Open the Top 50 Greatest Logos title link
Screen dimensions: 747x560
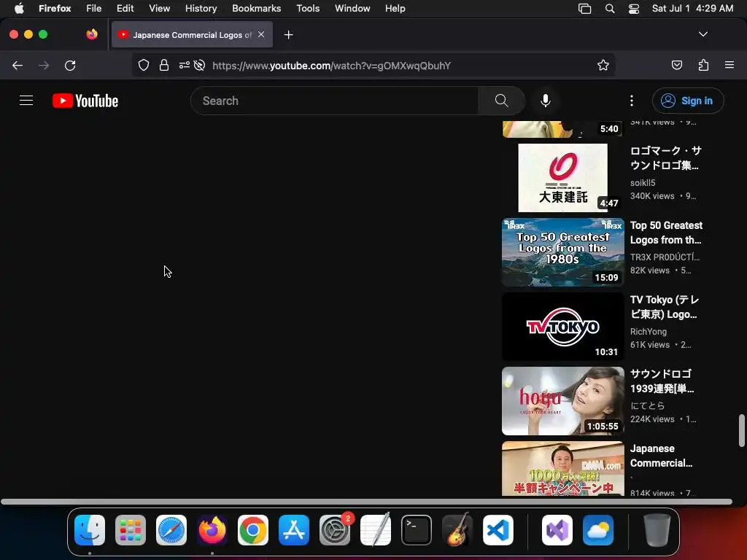point(666,233)
